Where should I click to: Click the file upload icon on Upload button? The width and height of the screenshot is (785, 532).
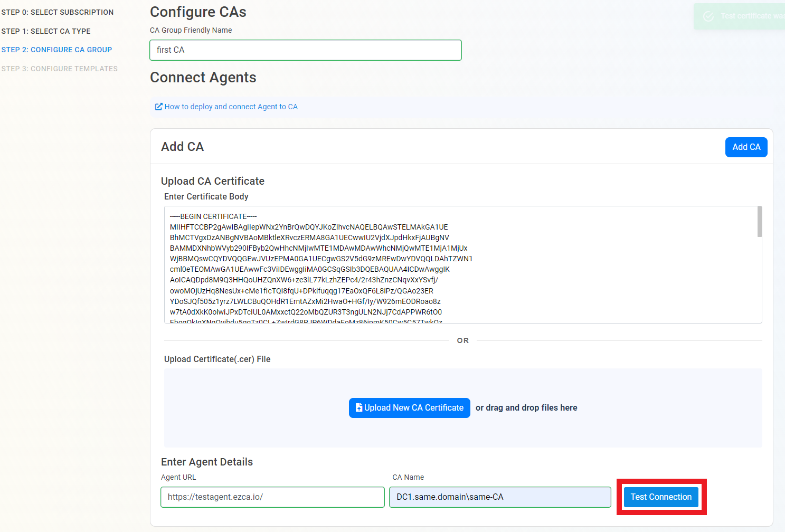[x=359, y=407]
